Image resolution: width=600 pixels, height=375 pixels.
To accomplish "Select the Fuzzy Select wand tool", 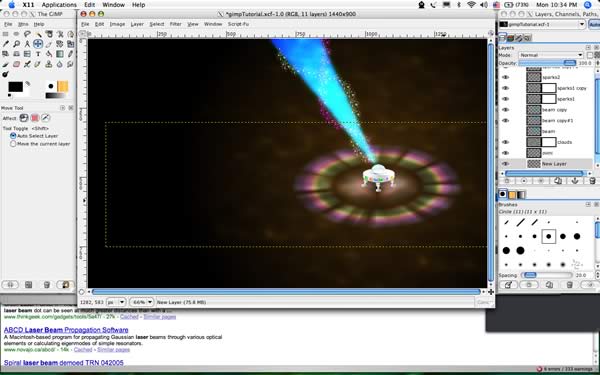I will pos(38,34).
